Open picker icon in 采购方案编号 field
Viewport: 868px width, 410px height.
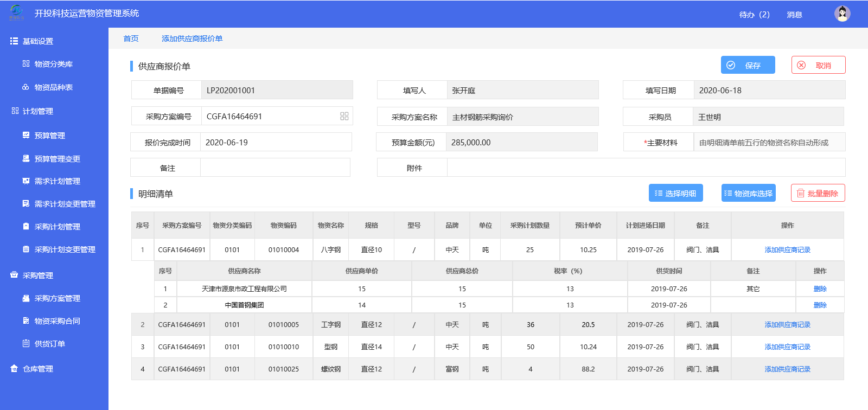click(344, 116)
